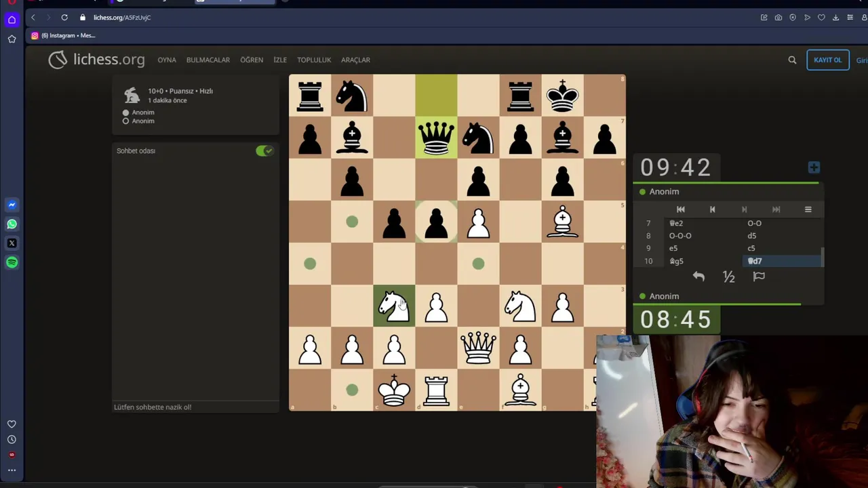Viewport: 868px width, 488px height.
Task: Jump to the first move of the game
Action: click(x=681, y=209)
